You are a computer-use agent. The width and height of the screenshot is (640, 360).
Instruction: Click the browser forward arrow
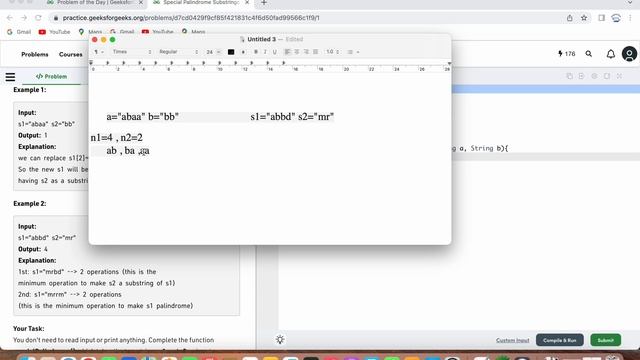click(x=24, y=18)
